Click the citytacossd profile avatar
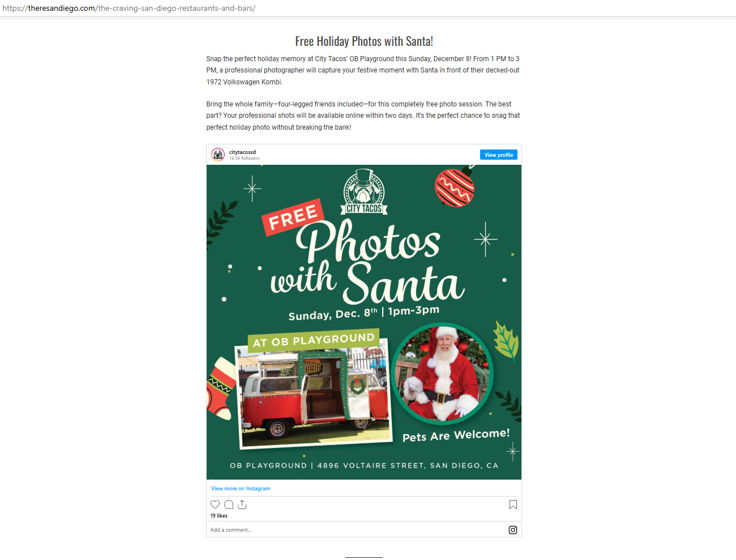The image size is (736, 560). tap(218, 155)
